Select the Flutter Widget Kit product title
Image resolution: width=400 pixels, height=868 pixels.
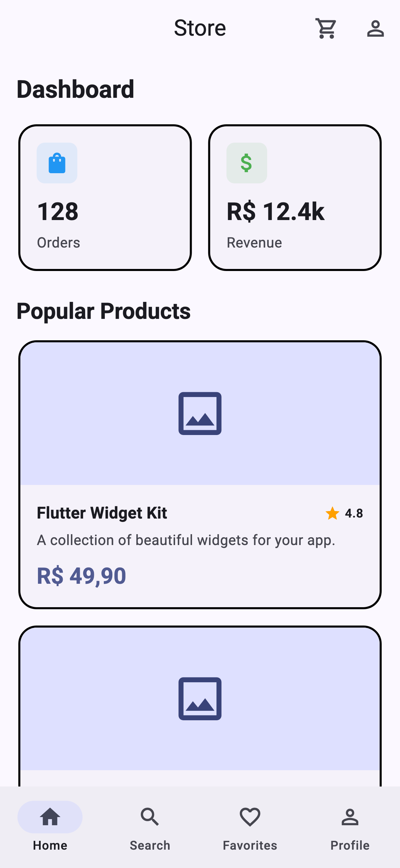(102, 513)
